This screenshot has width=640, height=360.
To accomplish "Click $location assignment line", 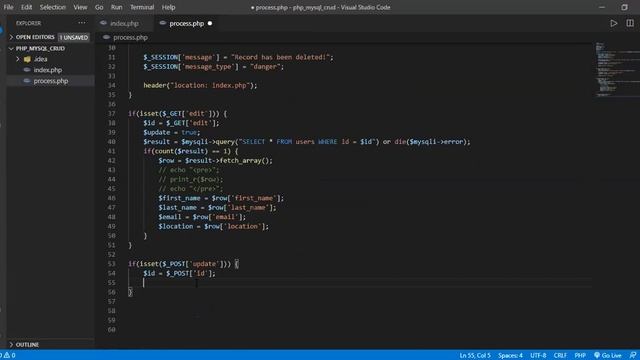I will (213, 226).
